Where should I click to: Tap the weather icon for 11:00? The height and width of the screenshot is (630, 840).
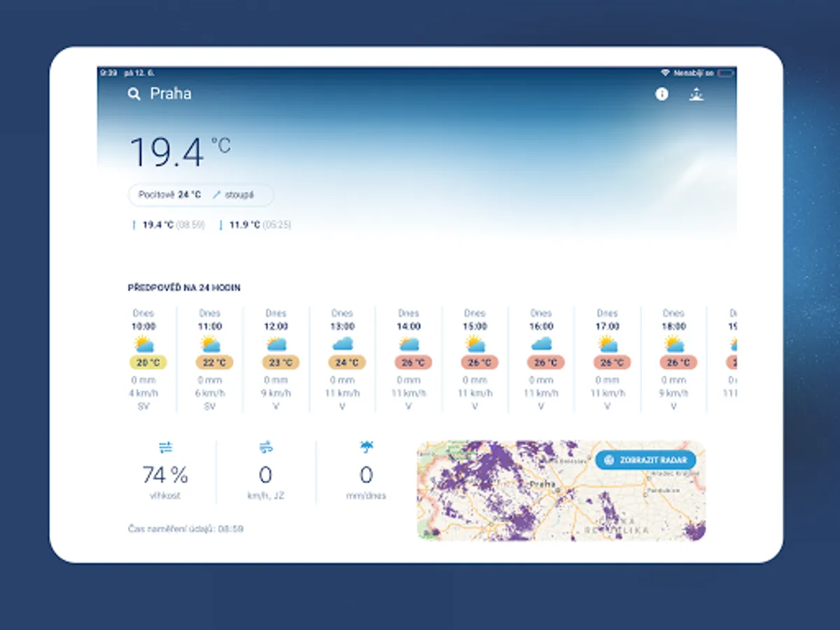210,344
